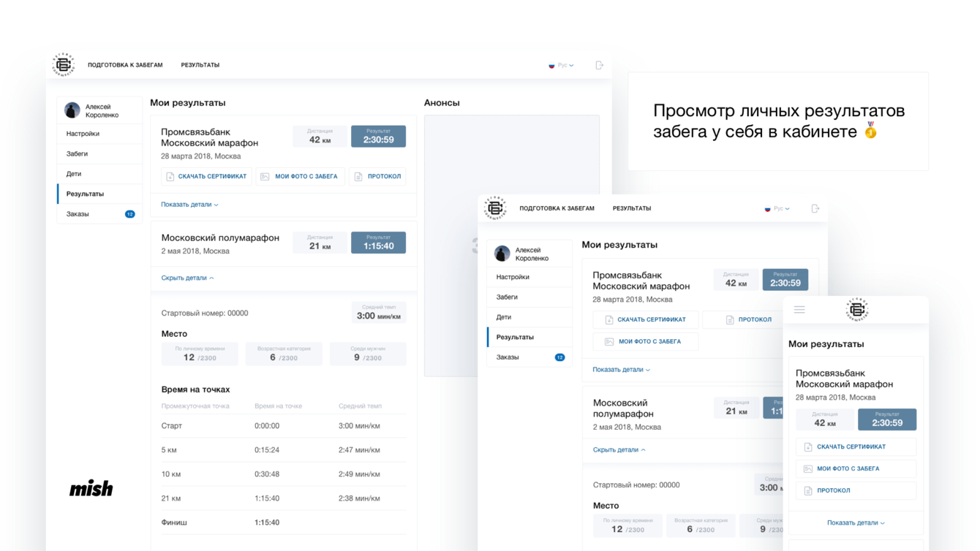This screenshot has width=980, height=551.
Task: Click the mobile view header logo
Action: point(856,309)
